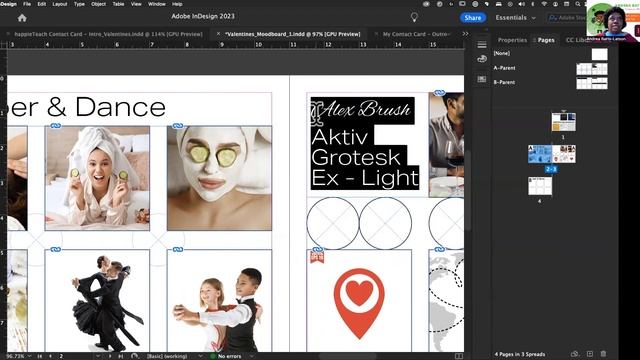This screenshot has width=640, height=360.
Task: Open macOS volume control icon
Action: (x=521, y=4)
